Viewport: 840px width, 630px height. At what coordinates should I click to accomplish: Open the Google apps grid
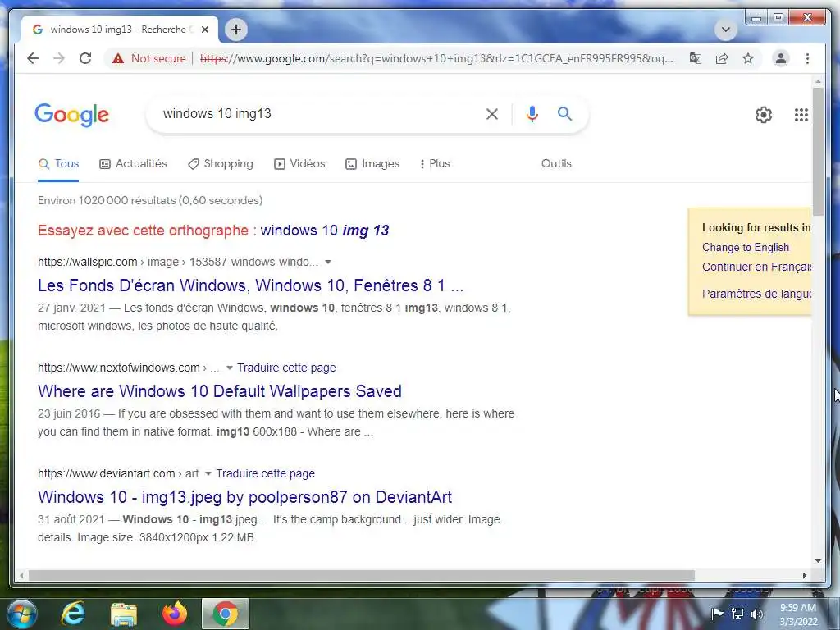coord(801,115)
